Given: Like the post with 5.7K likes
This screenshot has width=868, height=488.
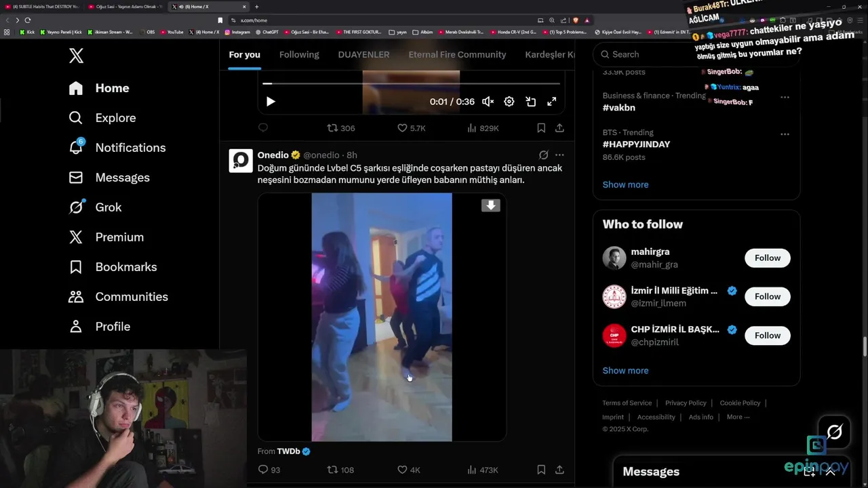Looking at the screenshot, I should (x=411, y=128).
